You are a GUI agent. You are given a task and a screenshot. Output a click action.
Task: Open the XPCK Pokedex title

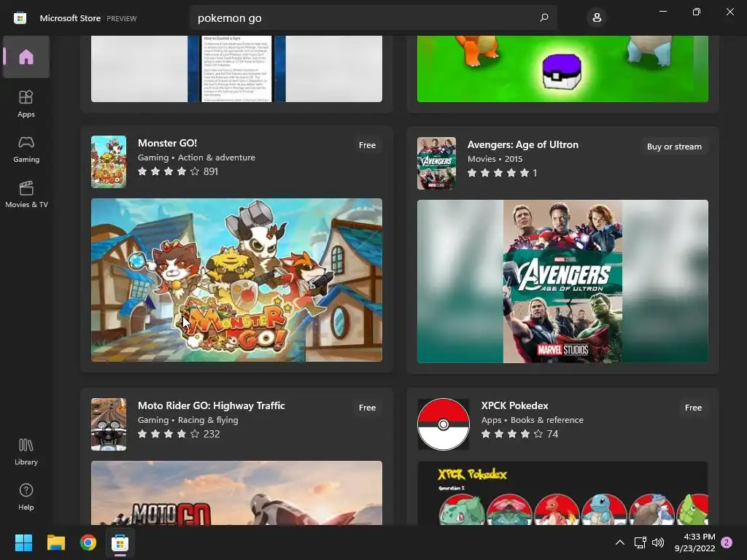(514, 405)
